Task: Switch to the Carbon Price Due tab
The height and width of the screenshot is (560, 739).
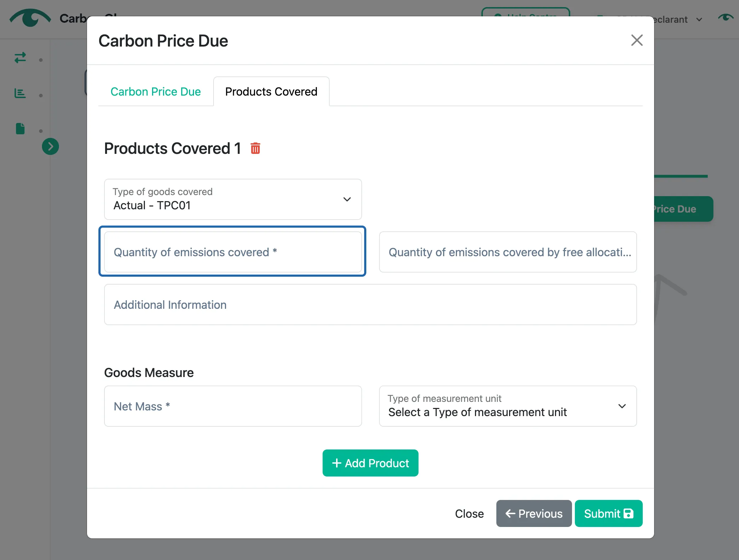Action: coord(156,92)
